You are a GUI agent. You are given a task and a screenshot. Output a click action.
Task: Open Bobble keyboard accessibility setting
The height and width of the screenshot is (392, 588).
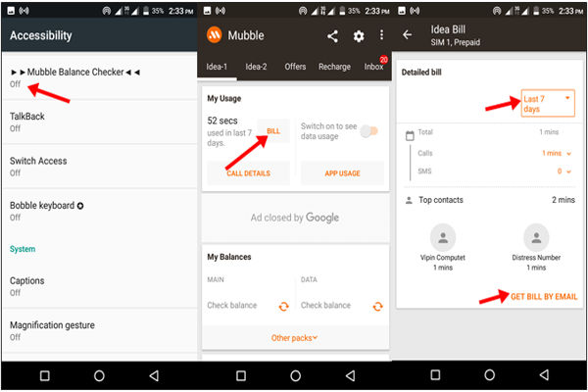tap(100, 211)
